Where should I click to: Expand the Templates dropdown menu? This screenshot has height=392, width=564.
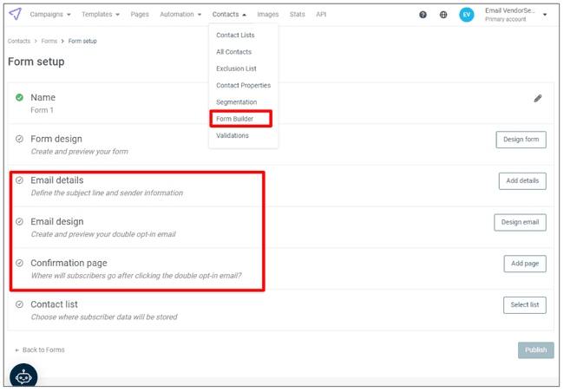coord(101,15)
